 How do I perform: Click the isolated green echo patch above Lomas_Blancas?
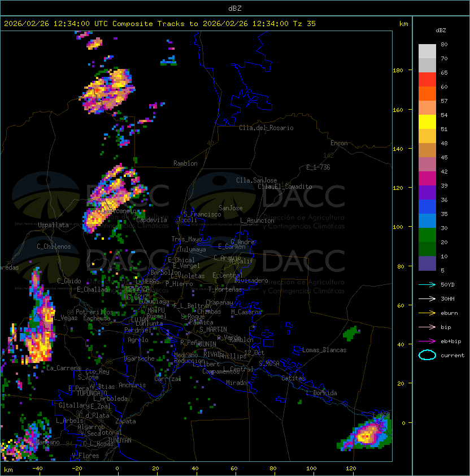[x=351, y=334]
